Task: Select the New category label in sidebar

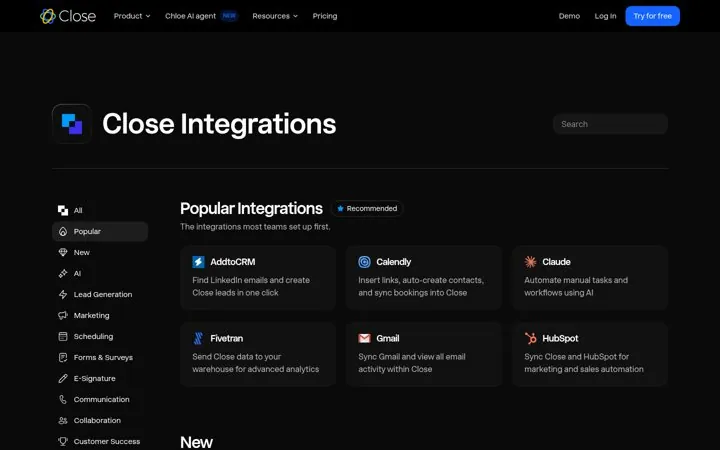Action: pyautogui.click(x=82, y=253)
